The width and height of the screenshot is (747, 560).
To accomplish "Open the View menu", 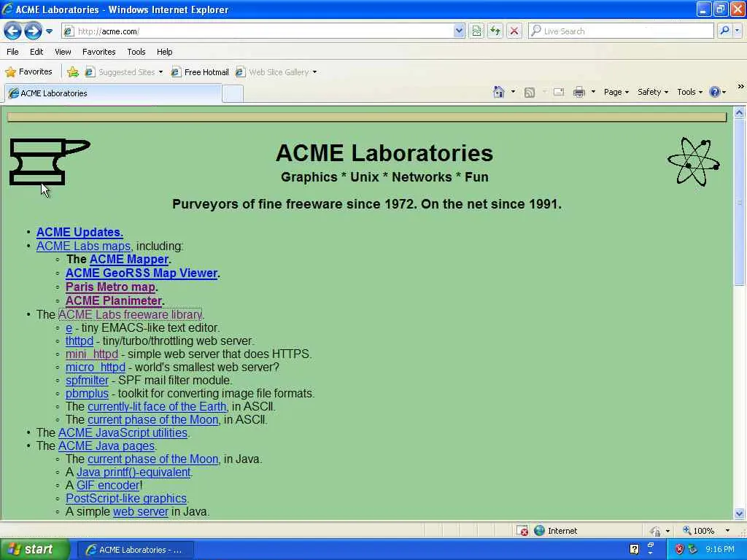I will click(x=63, y=52).
